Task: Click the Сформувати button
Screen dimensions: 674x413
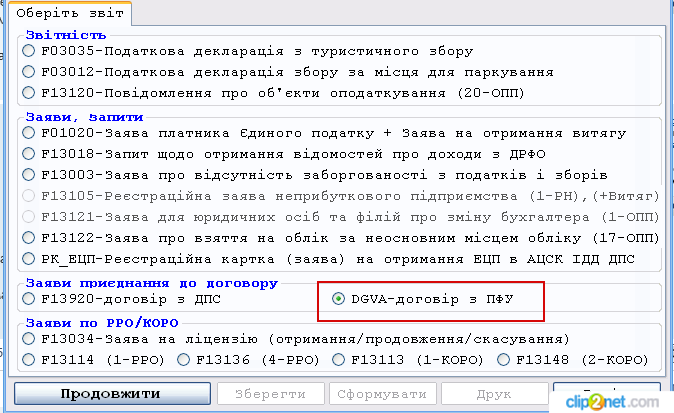Action: coord(382,394)
